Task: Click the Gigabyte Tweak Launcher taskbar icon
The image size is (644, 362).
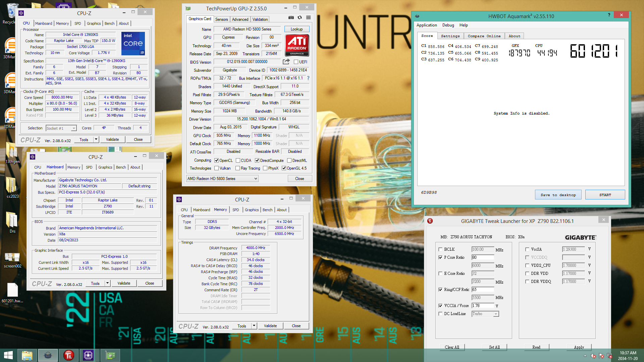Action: pos(68,355)
